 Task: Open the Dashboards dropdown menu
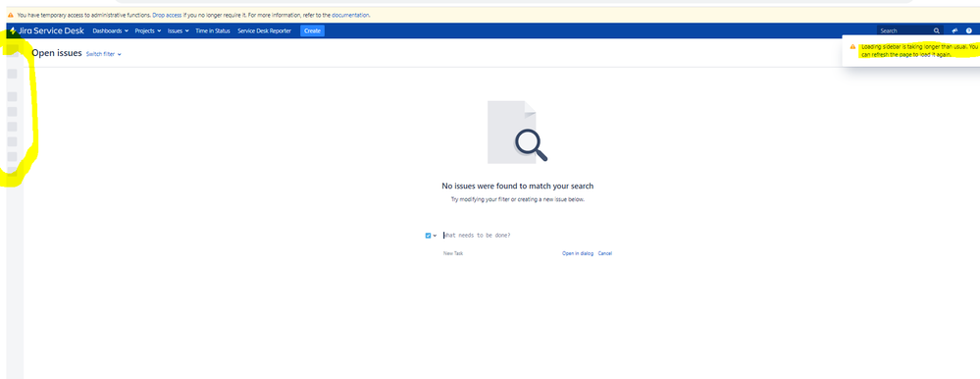pyautogui.click(x=111, y=30)
